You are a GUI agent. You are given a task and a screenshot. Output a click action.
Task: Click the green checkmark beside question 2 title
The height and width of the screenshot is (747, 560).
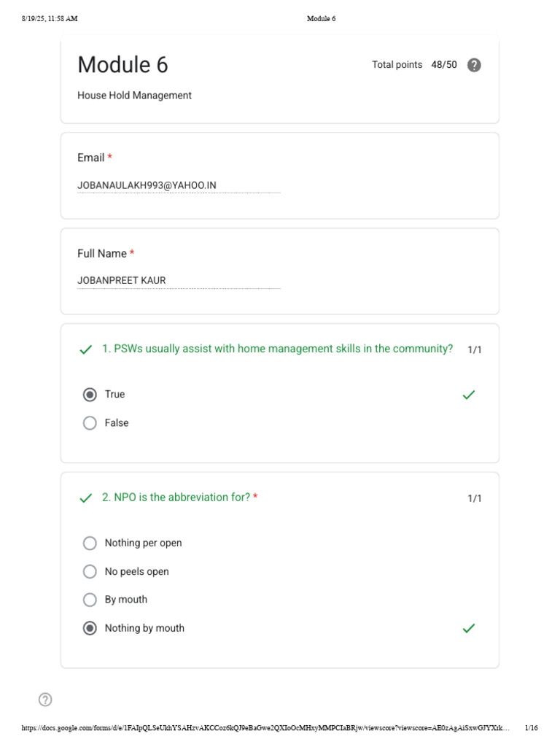point(86,498)
